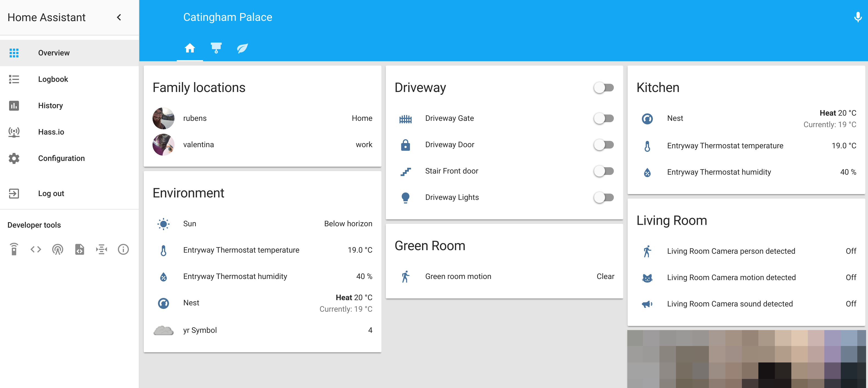Screen dimensions: 868x388
Task: Open valentina avatar in Family locations
Action: pos(163,144)
